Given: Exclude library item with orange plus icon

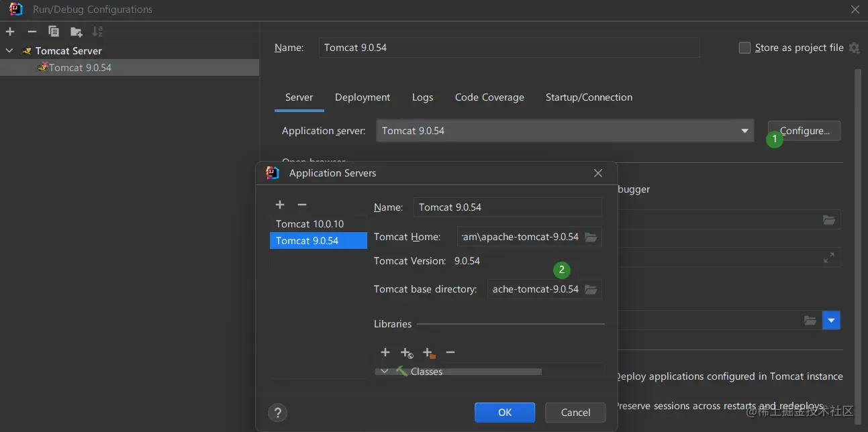Looking at the screenshot, I should tap(429, 352).
